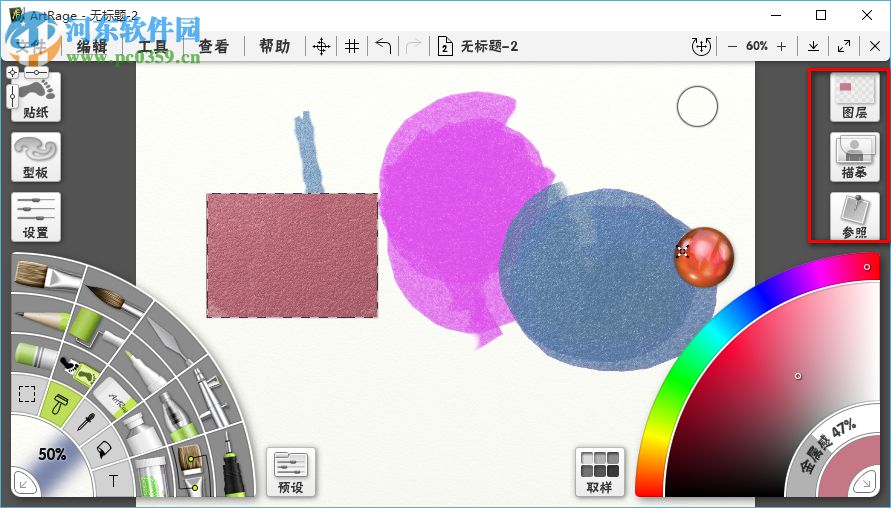Open the 图层 layers panel
Viewport: 891px width, 508px height.
click(x=855, y=97)
